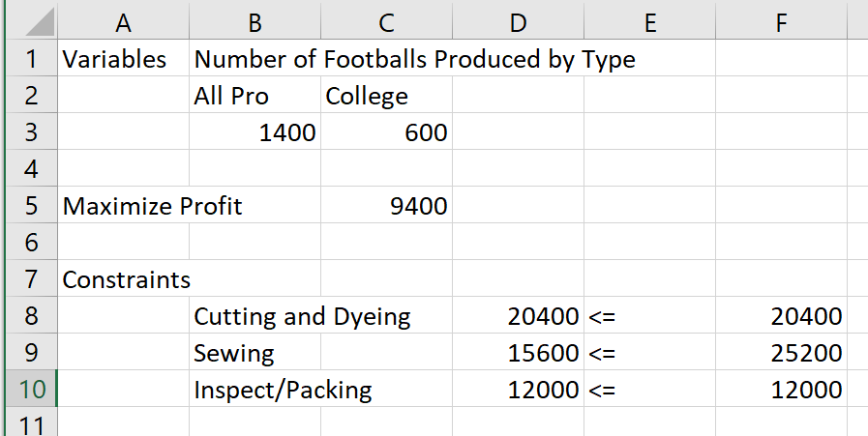Select column B header
868x436 pixels.
[254, 21]
